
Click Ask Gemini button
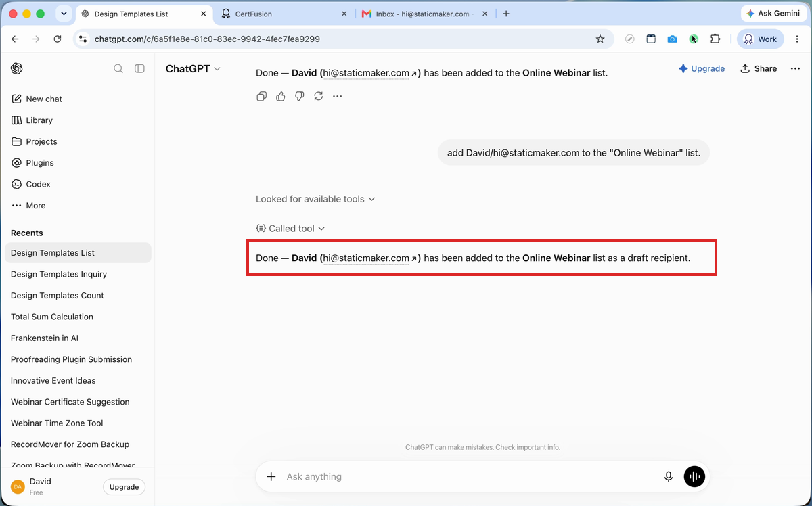[x=772, y=14]
